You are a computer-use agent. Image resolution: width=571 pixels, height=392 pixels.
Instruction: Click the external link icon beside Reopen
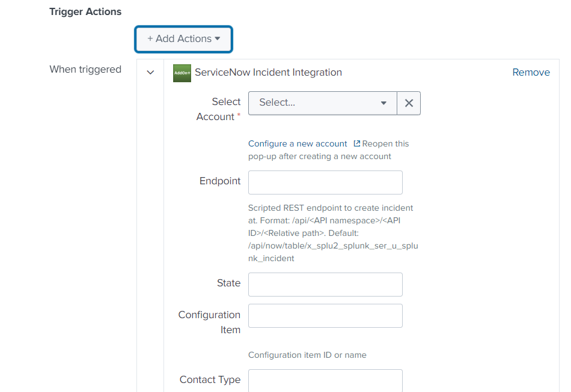pos(357,144)
